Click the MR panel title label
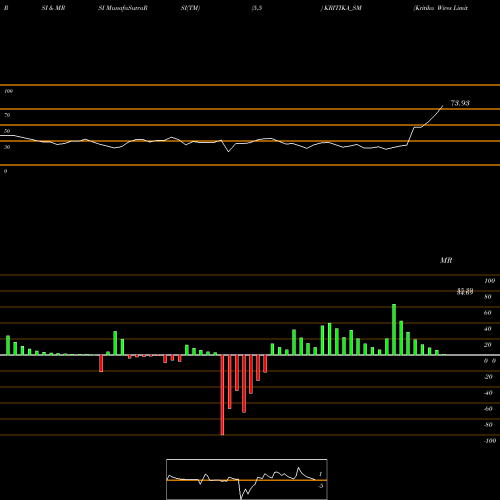 446,260
